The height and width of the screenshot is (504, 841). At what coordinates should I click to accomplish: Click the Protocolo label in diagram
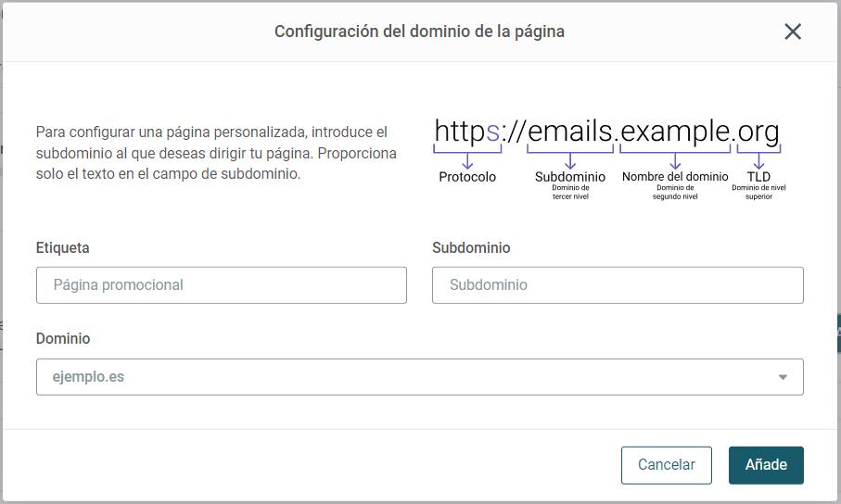(x=467, y=177)
